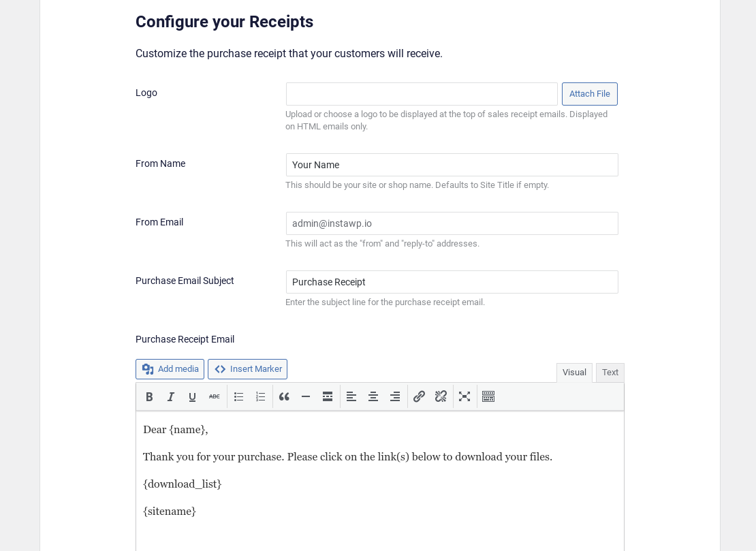Image resolution: width=756 pixels, height=551 pixels.
Task: Attach a logo file
Action: (590, 94)
